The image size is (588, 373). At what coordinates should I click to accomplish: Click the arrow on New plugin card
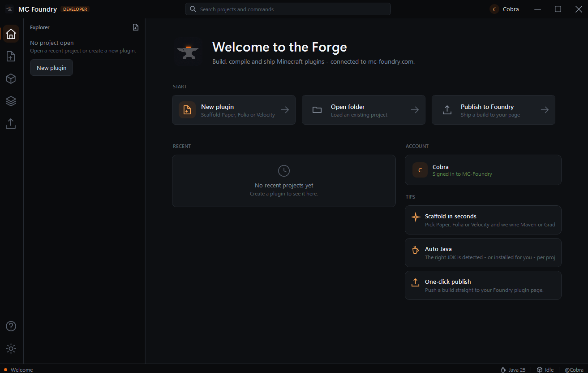[x=285, y=110]
